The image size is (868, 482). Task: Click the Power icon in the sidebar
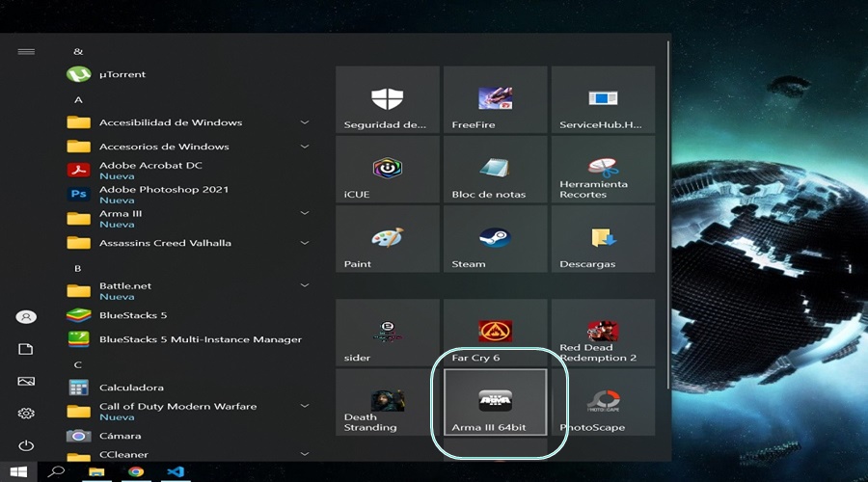click(x=26, y=445)
